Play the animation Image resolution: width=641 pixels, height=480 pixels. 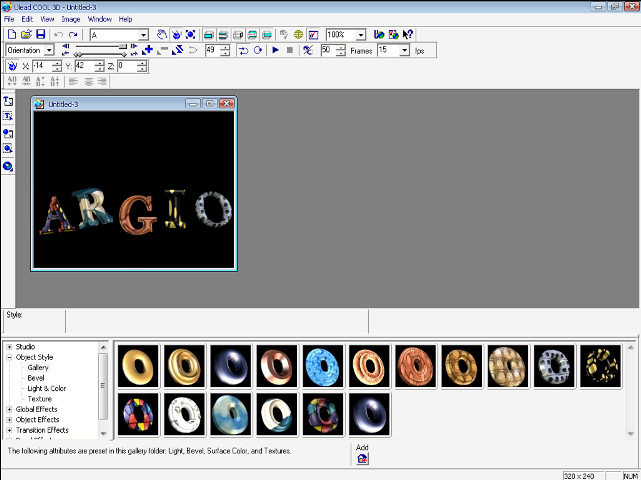276,50
